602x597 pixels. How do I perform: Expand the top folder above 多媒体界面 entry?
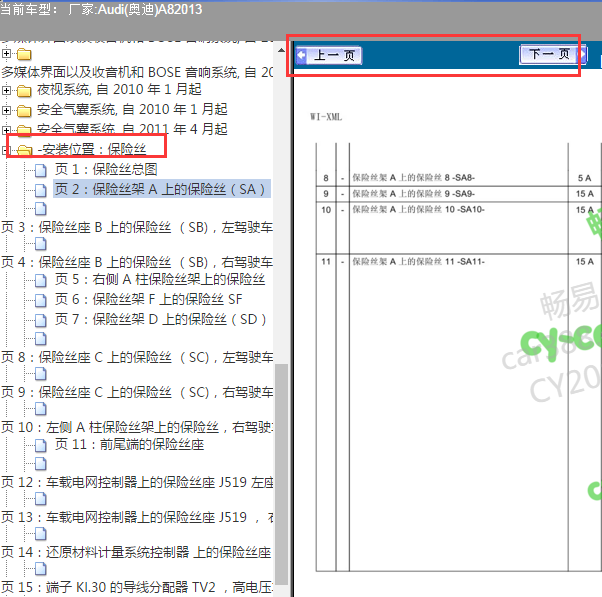(6, 53)
